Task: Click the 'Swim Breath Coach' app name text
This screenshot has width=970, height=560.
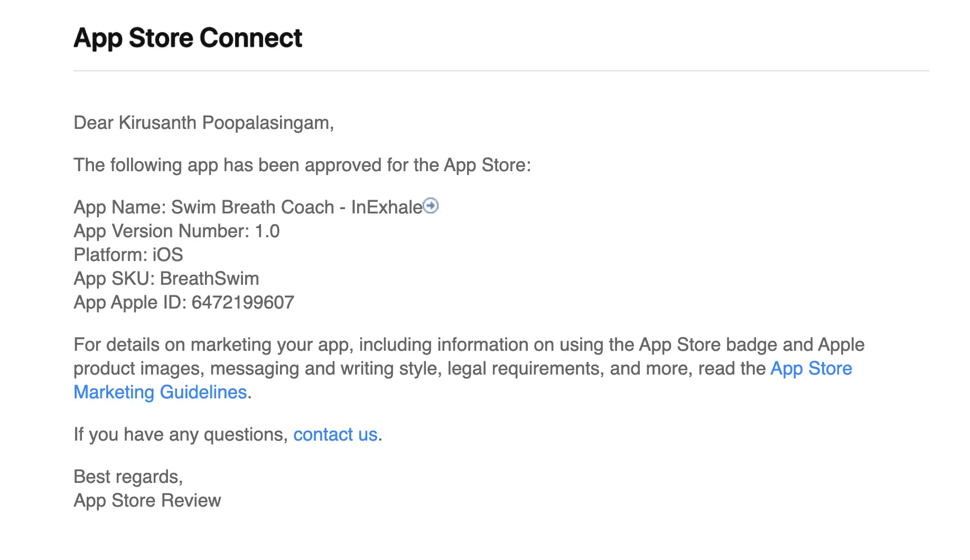Action: (253, 207)
